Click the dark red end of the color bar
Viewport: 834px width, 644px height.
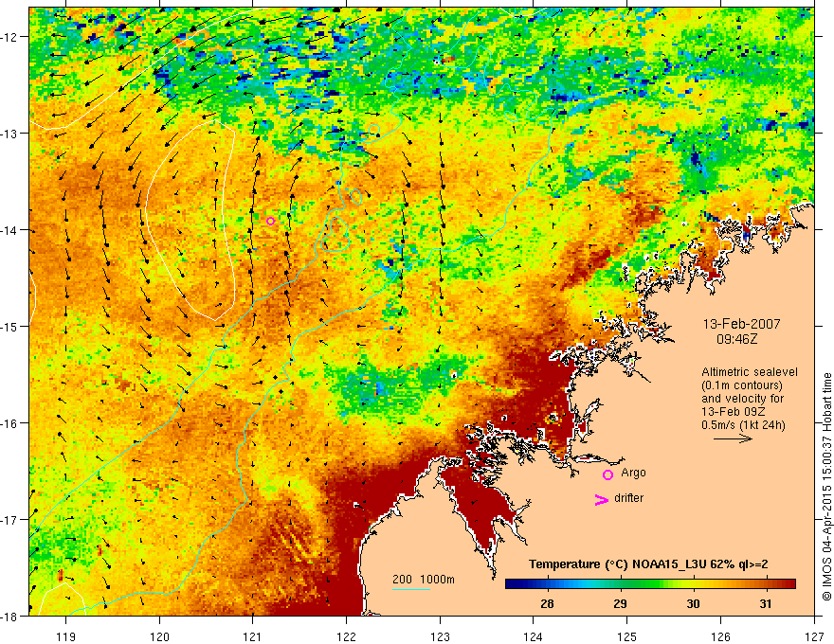tap(789, 584)
